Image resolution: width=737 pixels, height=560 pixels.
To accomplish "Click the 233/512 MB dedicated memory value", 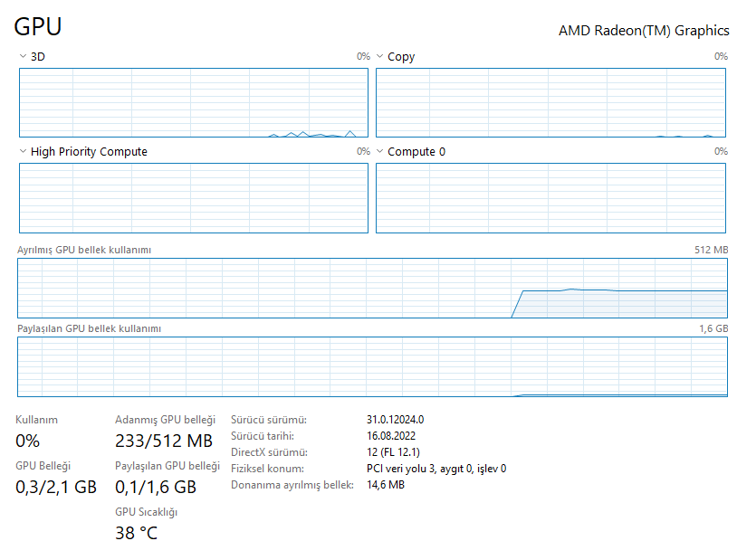I will coord(164,441).
